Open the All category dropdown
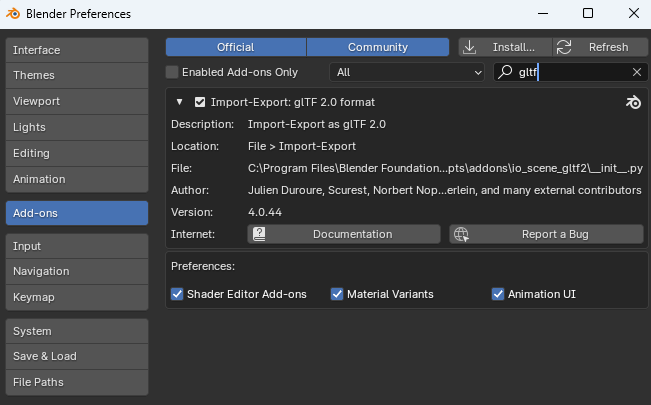This screenshot has width=651, height=405. click(x=407, y=72)
